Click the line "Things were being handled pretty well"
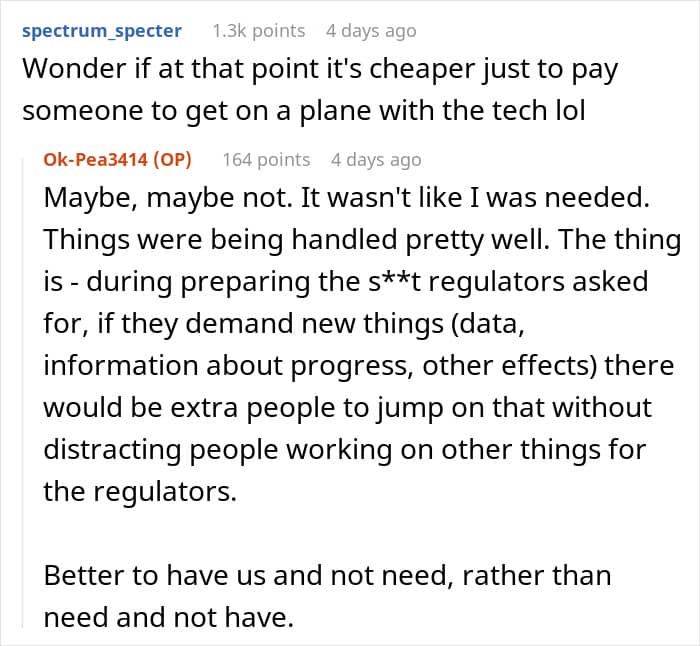 click(x=362, y=240)
